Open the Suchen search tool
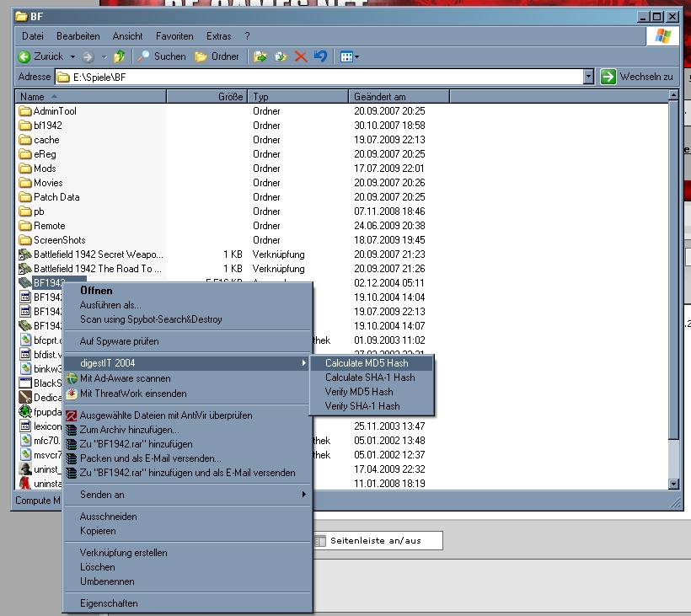Screen dimensions: 691x616 pyautogui.click(x=161, y=56)
